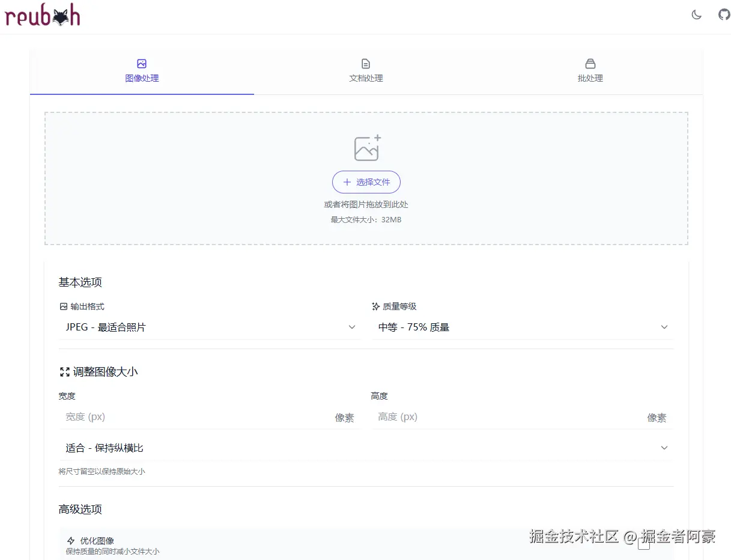Click the 像素 unit in the 宽度 field

(x=345, y=418)
